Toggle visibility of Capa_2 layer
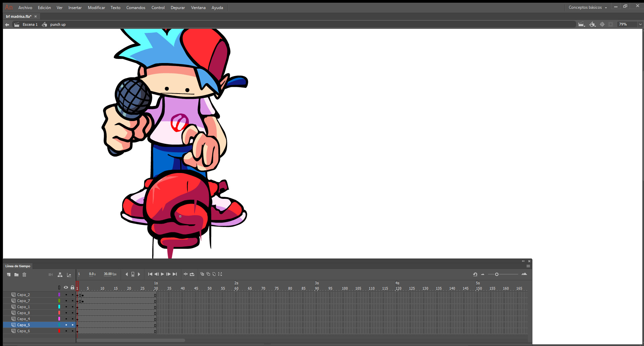This screenshot has height=346, width=644. coord(66,295)
